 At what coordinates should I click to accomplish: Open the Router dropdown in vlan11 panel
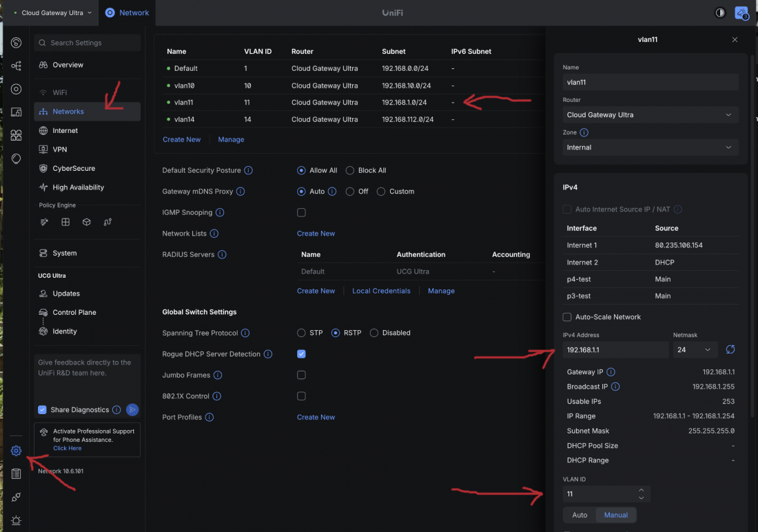pyautogui.click(x=651, y=114)
